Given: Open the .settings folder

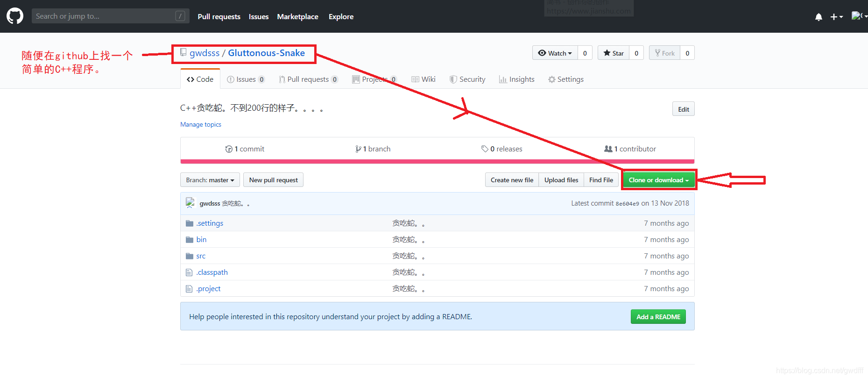Looking at the screenshot, I should pos(210,223).
